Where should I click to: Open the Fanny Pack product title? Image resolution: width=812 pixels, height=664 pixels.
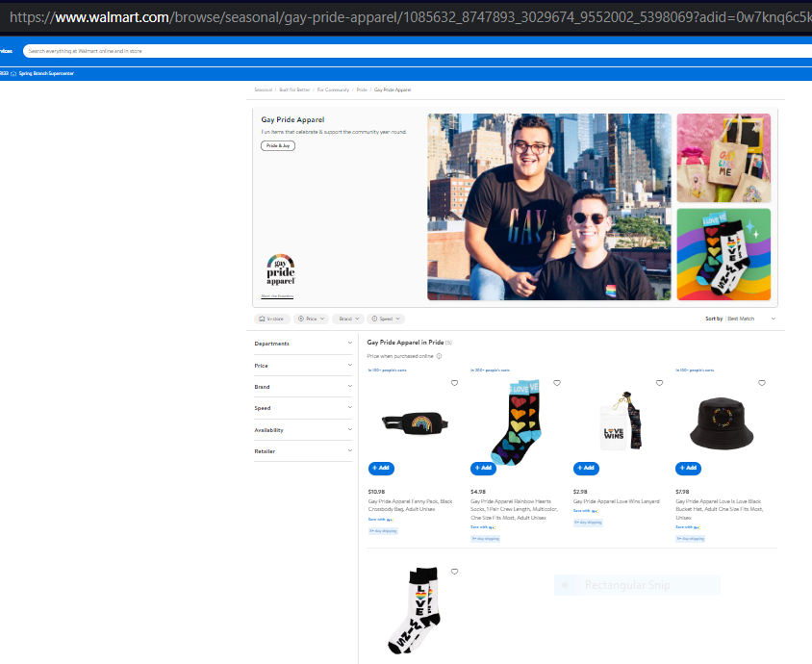pos(410,505)
